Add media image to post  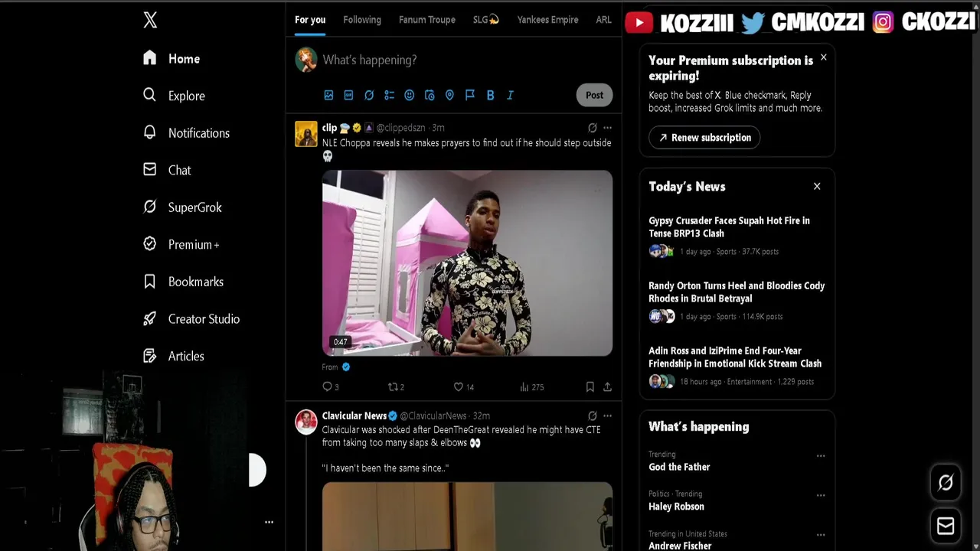point(328,95)
